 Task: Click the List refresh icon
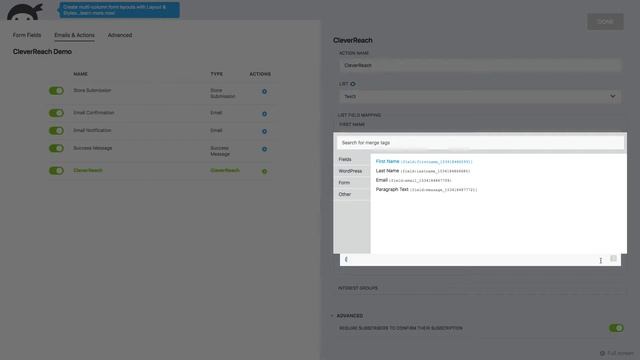pos(353,84)
